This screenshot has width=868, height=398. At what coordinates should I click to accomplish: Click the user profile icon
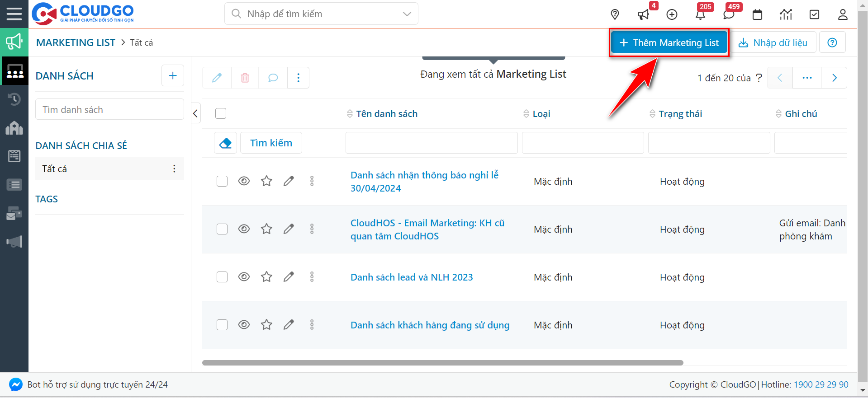(x=842, y=14)
